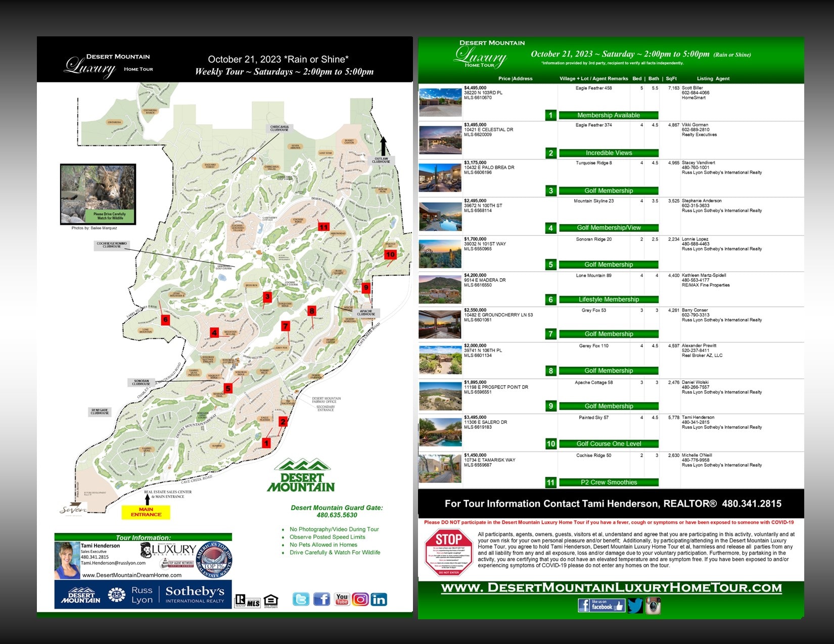Open the YouTube icon in the footer
Screen dimensions: 834x644
click(x=342, y=599)
